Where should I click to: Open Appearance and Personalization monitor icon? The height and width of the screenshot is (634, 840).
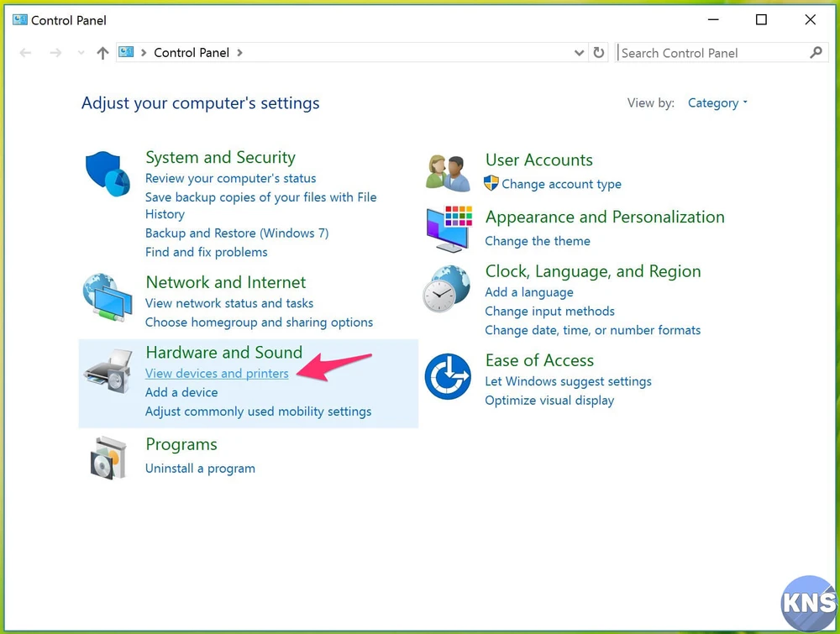point(449,229)
